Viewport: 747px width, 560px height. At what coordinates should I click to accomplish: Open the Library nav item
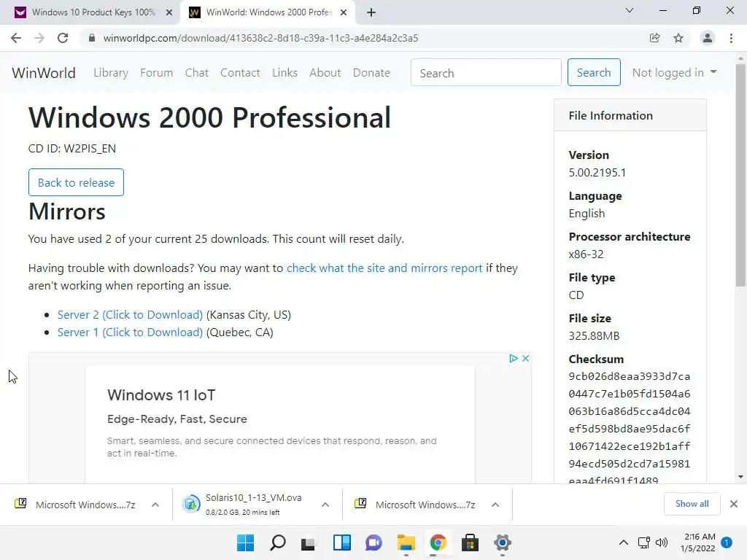[x=111, y=73]
